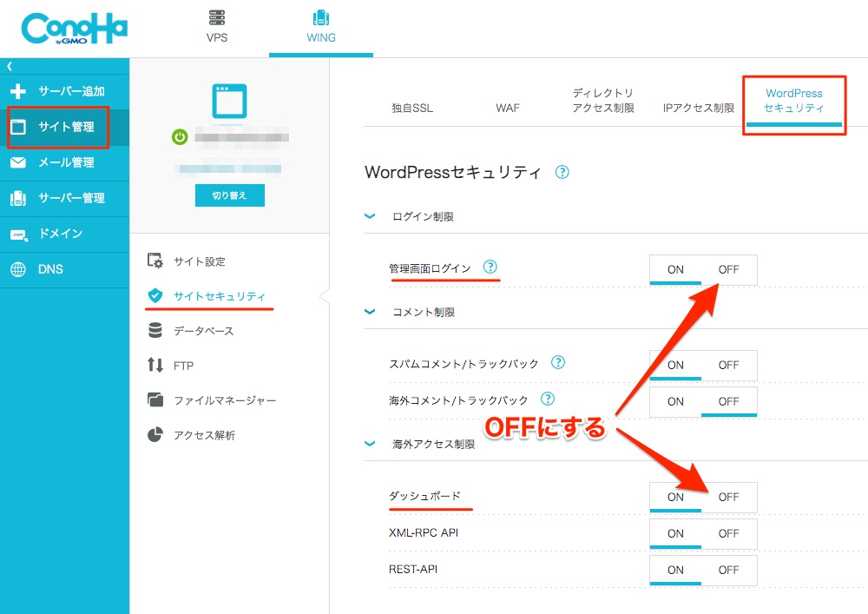The height and width of the screenshot is (614, 868).
Task: Open the VPS top navigation tab
Action: 217,29
